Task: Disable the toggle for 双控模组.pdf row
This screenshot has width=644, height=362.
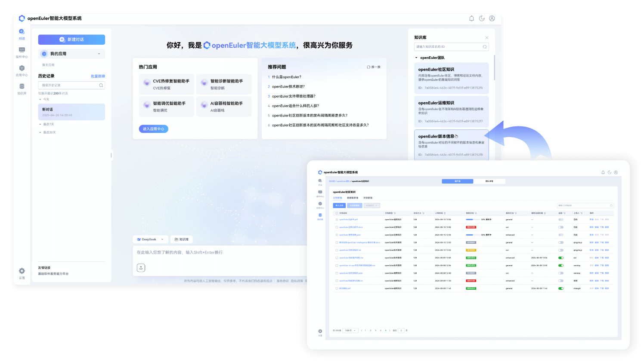Action: point(561,288)
